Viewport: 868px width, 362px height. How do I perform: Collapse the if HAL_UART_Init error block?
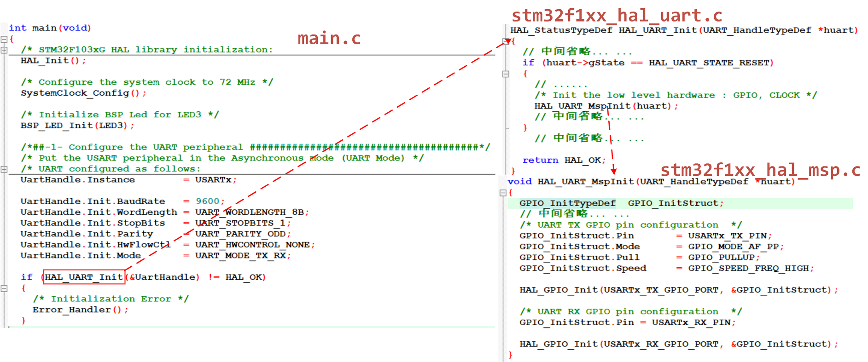pos(4,288)
